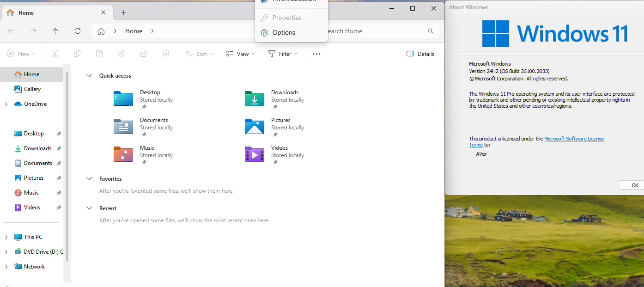Viewport: 644px width, 287px height.
Task: Click the Cut scissors icon in toolbar
Action: [x=55, y=54]
